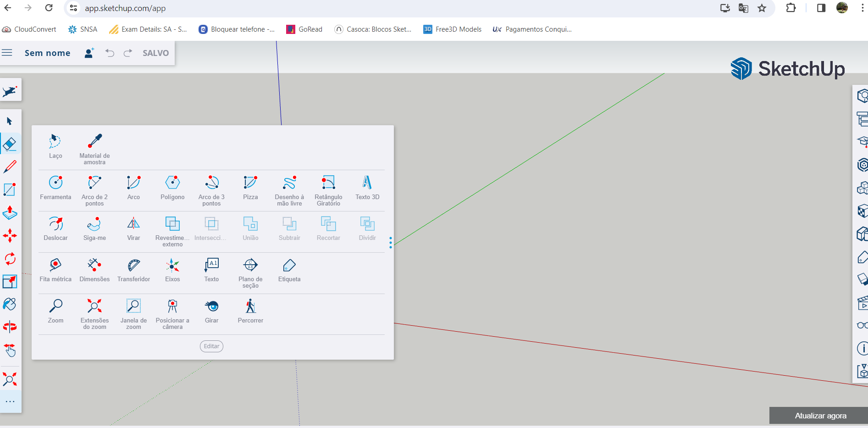Click the undo arrow
The image size is (868, 428).
(x=110, y=53)
